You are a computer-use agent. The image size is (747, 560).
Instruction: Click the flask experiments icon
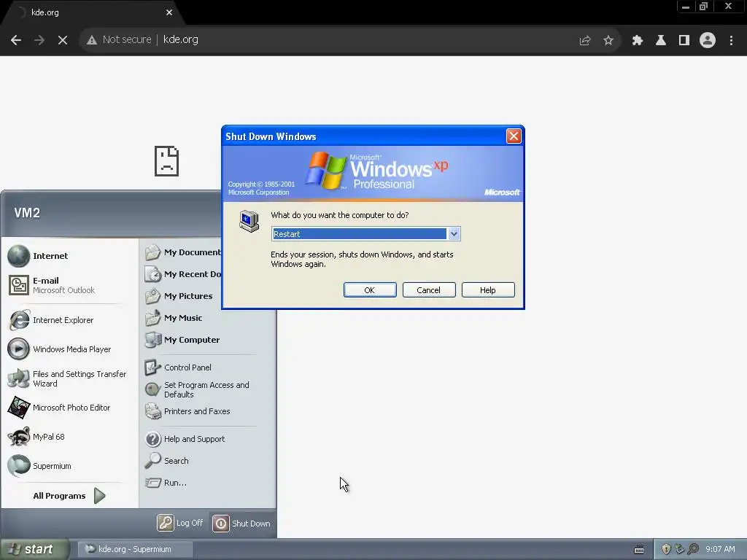click(661, 40)
